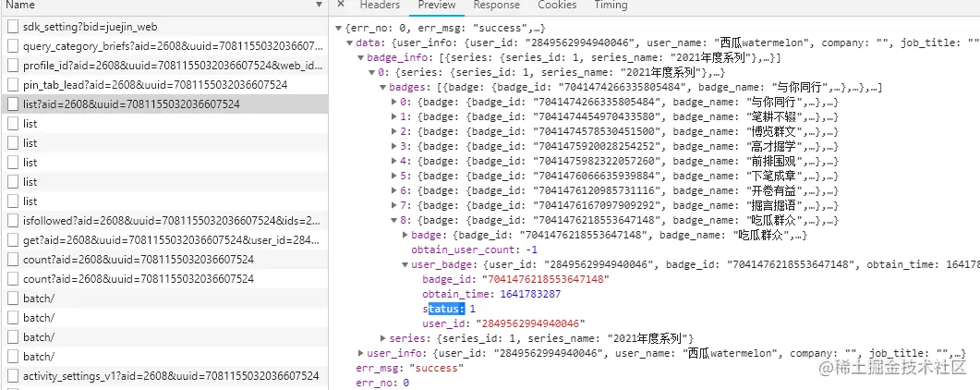Expand the user_info object near bottom
This screenshot has width=980, height=390.
(361, 353)
